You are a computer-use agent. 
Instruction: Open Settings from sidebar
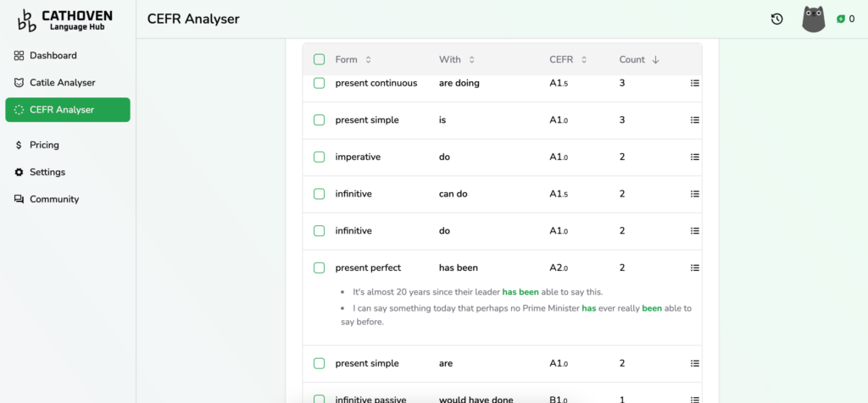pyautogui.click(x=68, y=172)
